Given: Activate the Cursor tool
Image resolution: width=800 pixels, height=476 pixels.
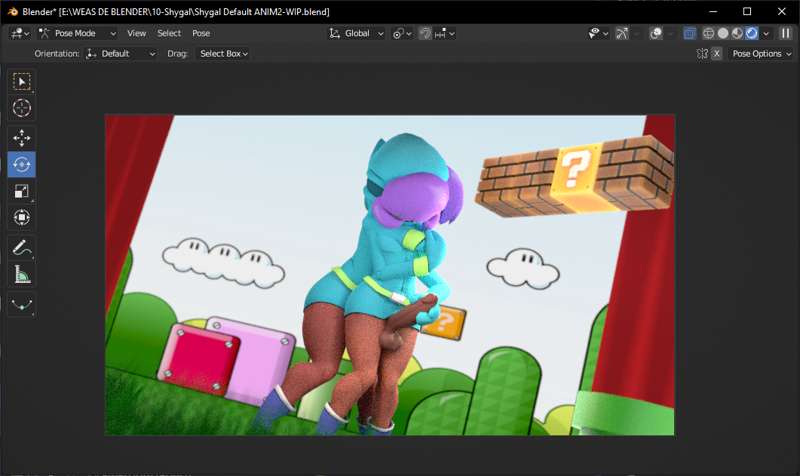Looking at the screenshot, I should pyautogui.click(x=21, y=107).
